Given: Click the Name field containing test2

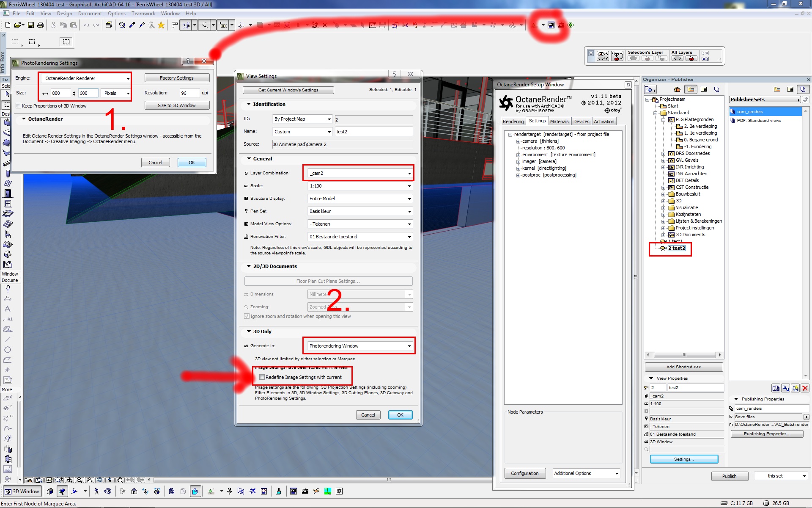Looking at the screenshot, I should pos(373,132).
